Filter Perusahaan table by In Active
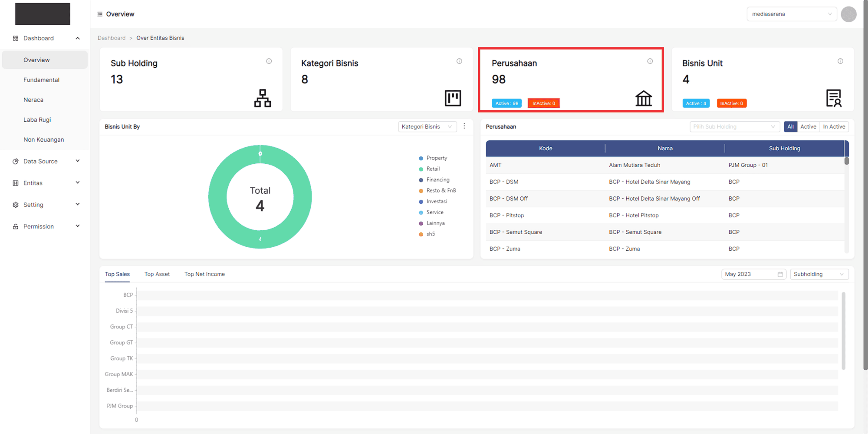Screen dimensions: 868x434 pyautogui.click(x=834, y=127)
